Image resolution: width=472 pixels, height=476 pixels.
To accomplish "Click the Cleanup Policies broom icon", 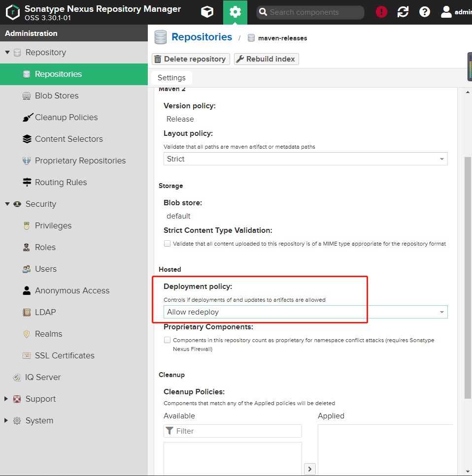I will click(28, 117).
